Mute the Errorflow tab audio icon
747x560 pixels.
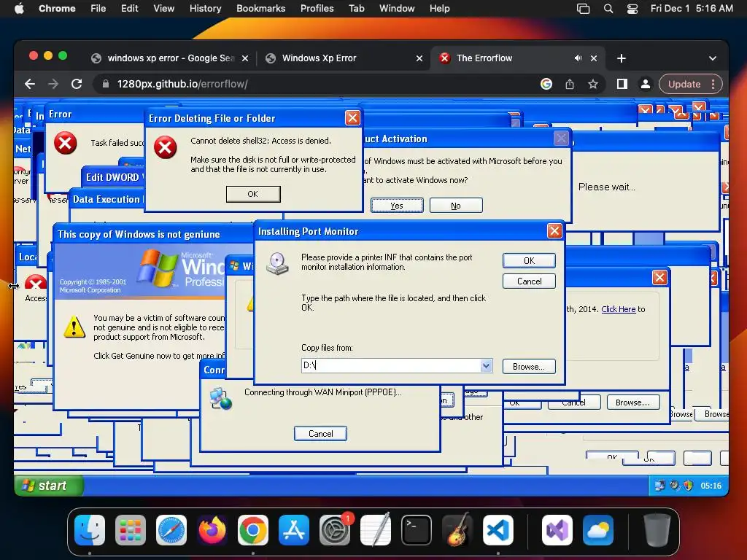point(578,58)
